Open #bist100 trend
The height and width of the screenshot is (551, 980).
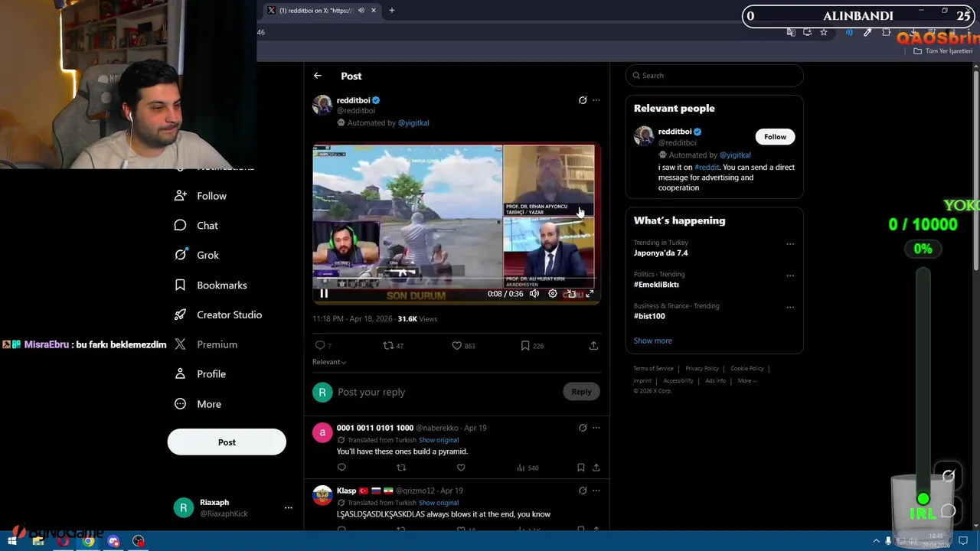pyautogui.click(x=649, y=315)
